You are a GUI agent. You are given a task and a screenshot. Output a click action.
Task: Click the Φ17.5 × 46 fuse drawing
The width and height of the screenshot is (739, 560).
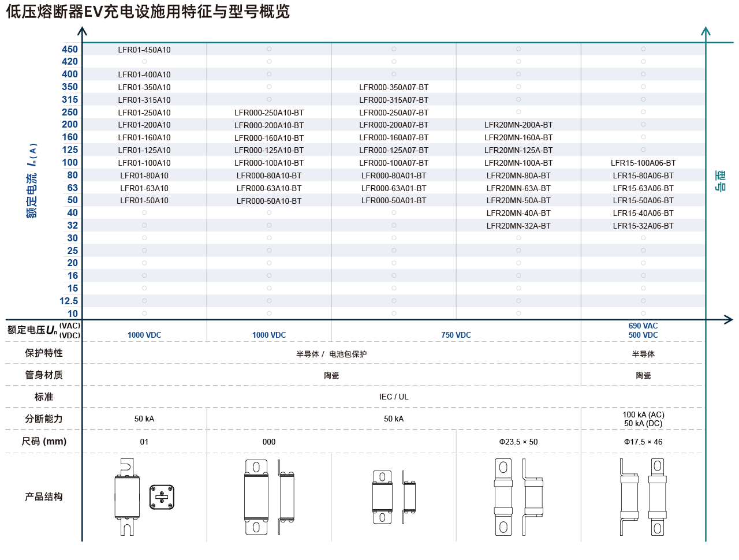coord(643,497)
